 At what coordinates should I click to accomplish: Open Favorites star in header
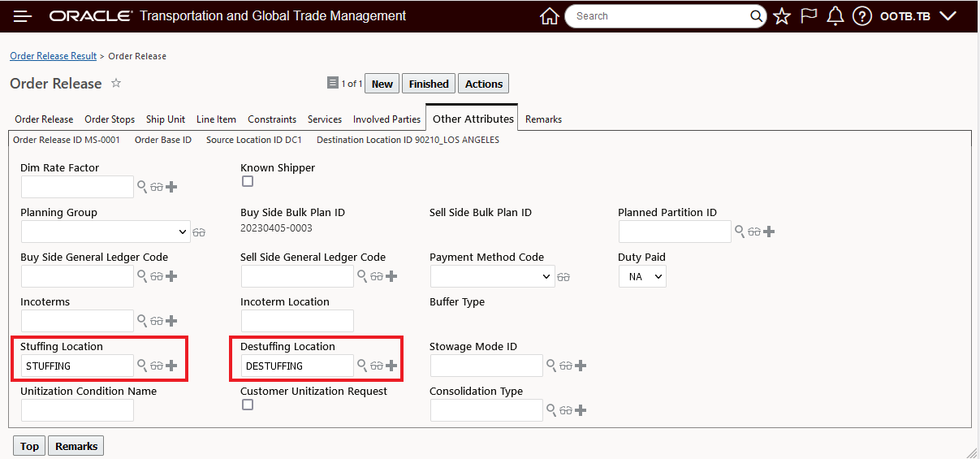tap(782, 16)
